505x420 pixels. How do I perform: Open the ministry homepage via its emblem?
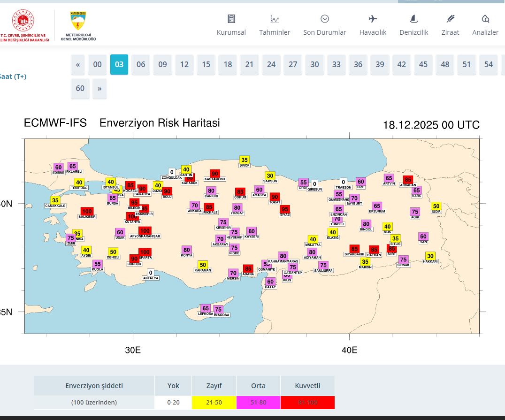(23, 21)
